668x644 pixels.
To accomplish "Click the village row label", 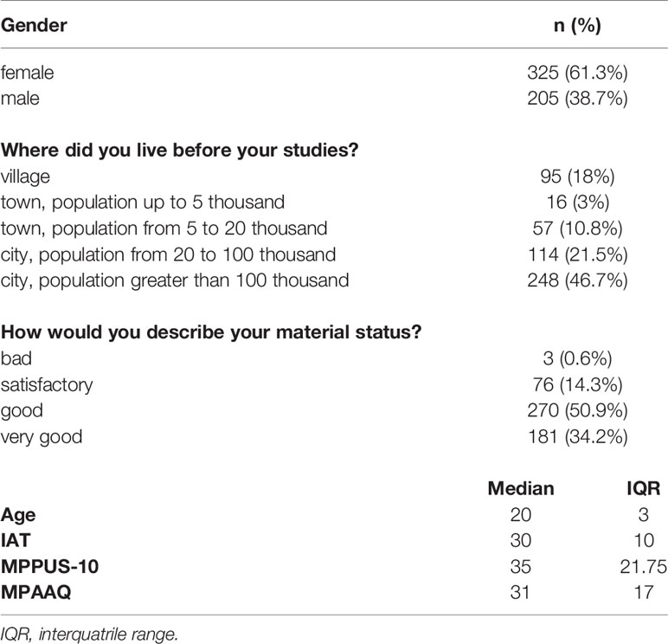I will pyautogui.click(x=25, y=177).
